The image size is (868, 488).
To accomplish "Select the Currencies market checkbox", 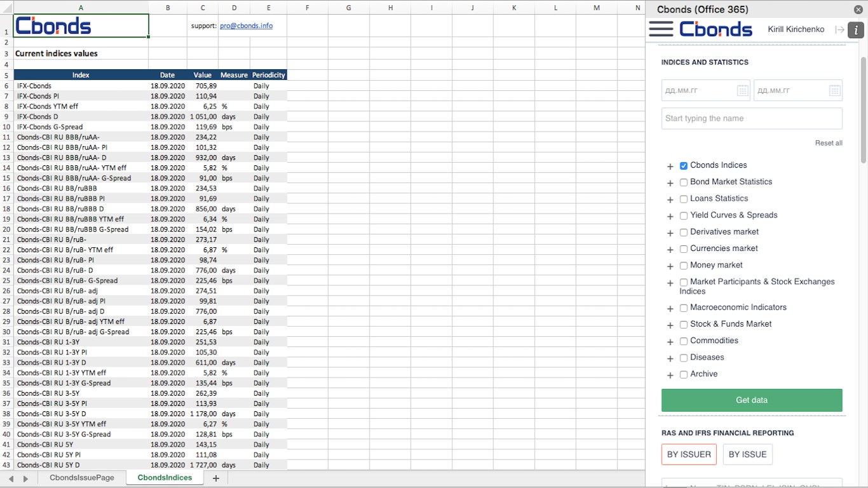I will click(684, 249).
